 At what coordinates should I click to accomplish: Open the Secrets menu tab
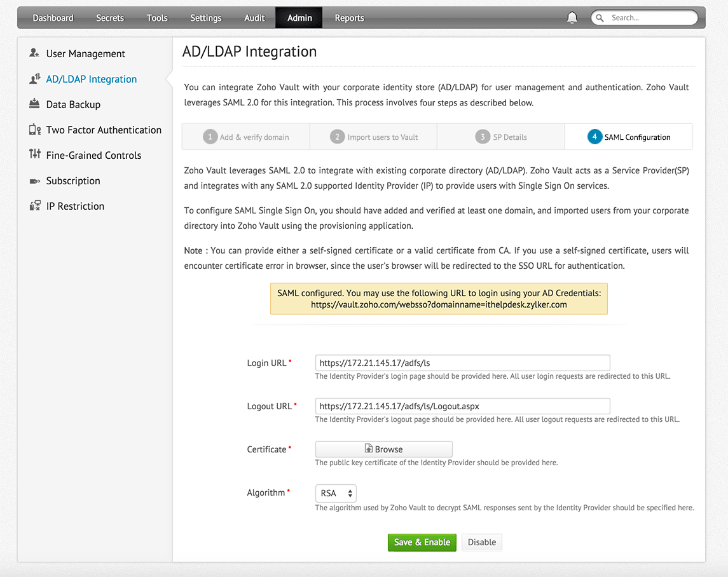pyautogui.click(x=110, y=18)
